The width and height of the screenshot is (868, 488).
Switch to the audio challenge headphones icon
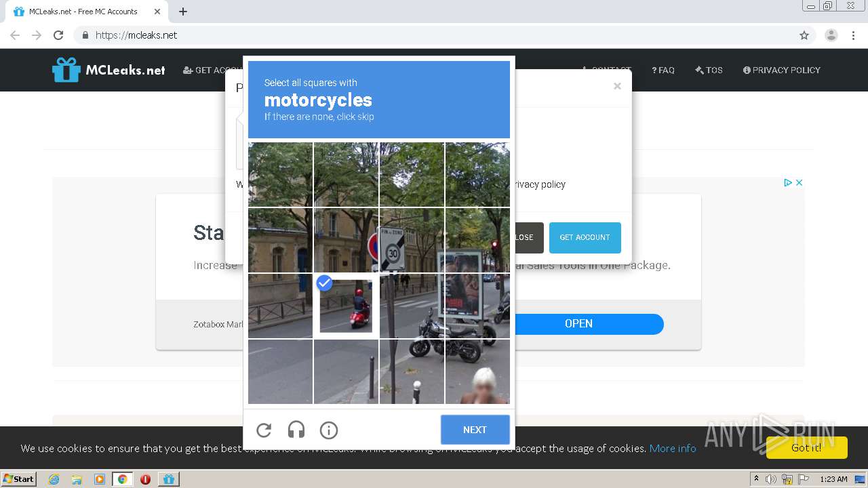[x=296, y=430]
